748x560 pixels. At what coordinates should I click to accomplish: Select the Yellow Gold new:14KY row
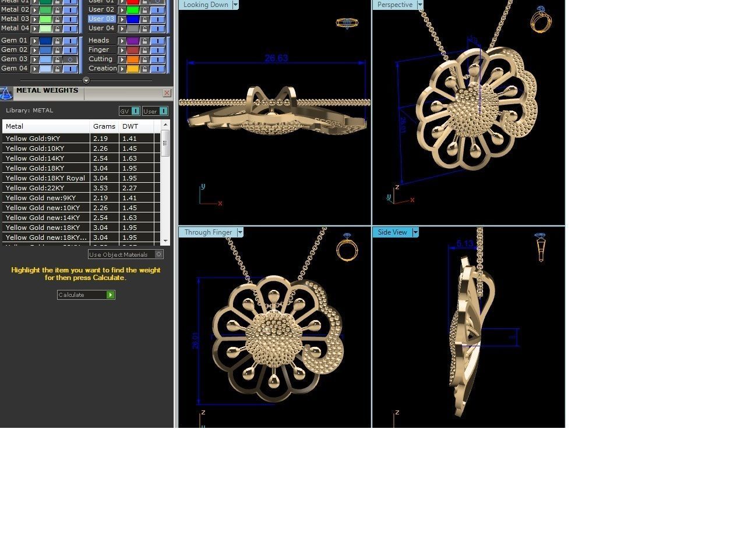tap(81, 218)
